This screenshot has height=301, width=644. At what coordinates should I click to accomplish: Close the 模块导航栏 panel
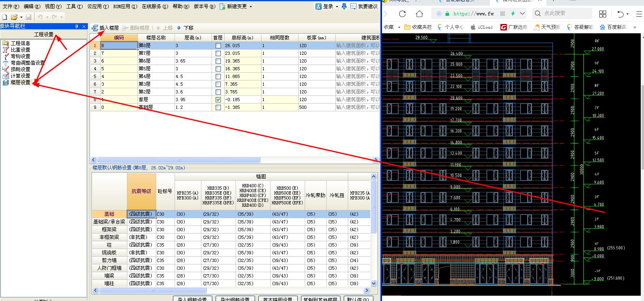pyautogui.click(x=84, y=26)
